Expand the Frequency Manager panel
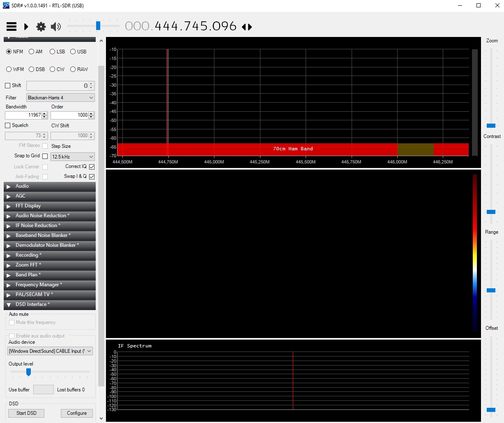This screenshot has width=504, height=423. 50,285
